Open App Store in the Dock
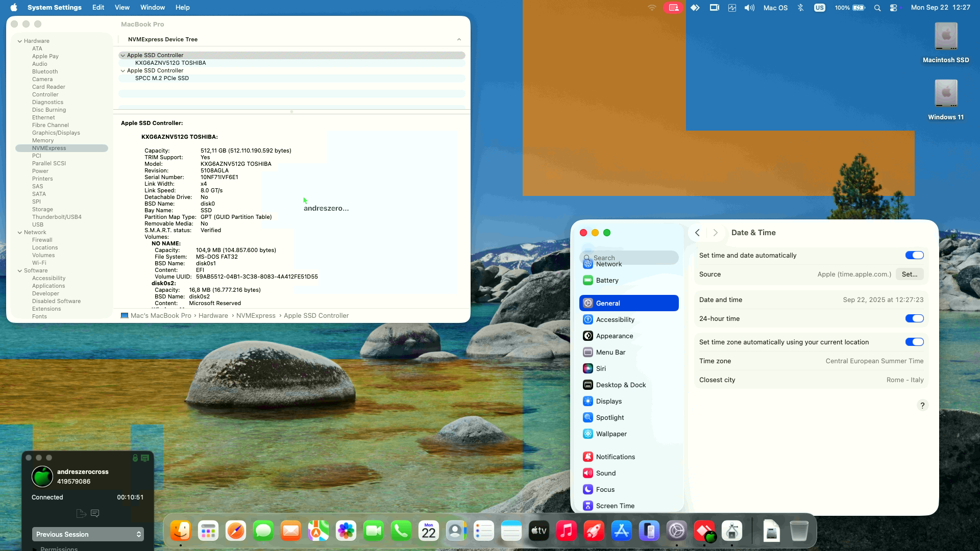The width and height of the screenshot is (980, 551). click(622, 531)
